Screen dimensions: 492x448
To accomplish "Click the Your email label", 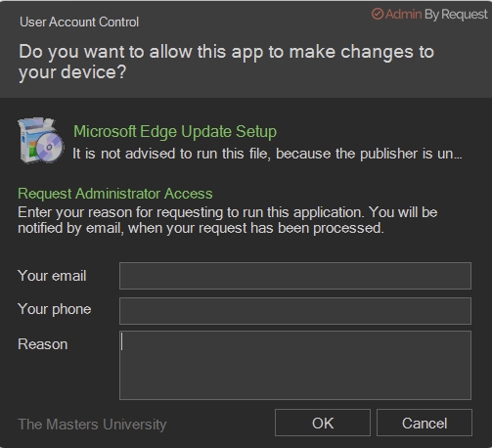I will click(x=52, y=276).
